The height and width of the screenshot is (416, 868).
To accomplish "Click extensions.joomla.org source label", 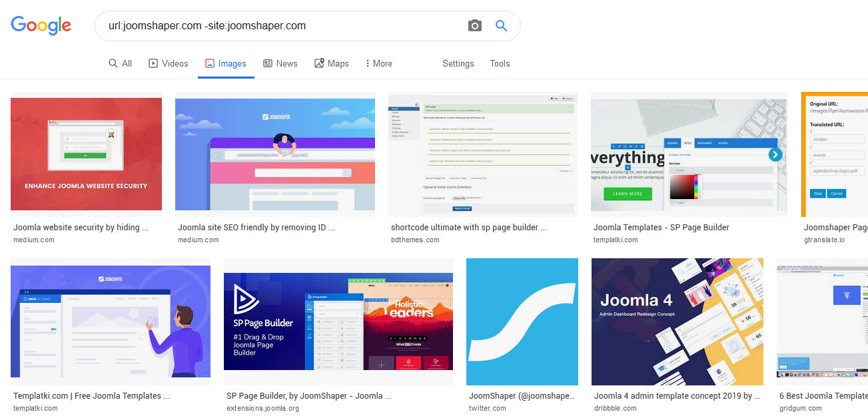I will [x=263, y=408].
